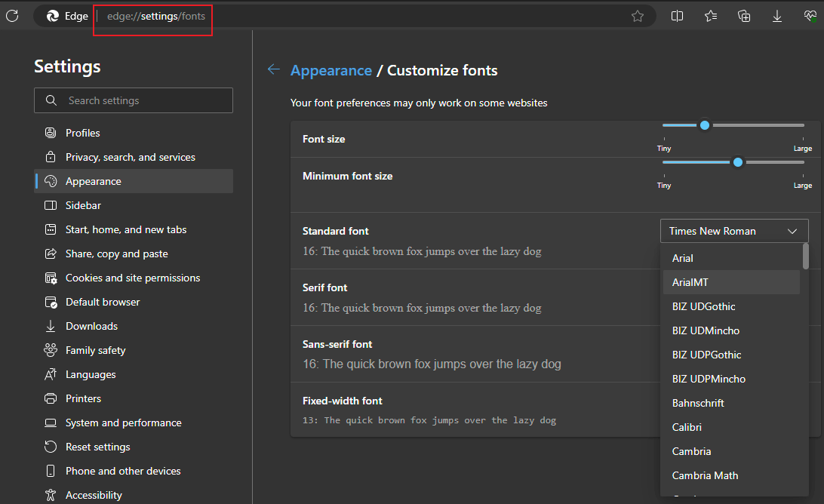Viewport: 824px width, 504px height.
Task: Click the Serif font preview text
Action: click(x=422, y=308)
